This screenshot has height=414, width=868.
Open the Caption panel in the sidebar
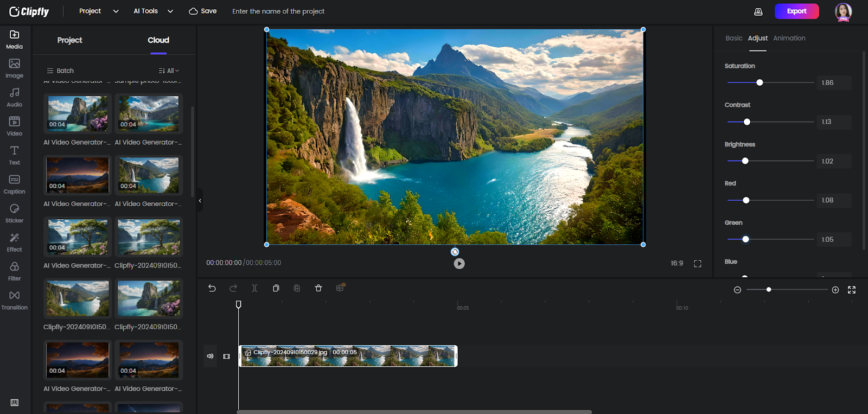coord(15,184)
